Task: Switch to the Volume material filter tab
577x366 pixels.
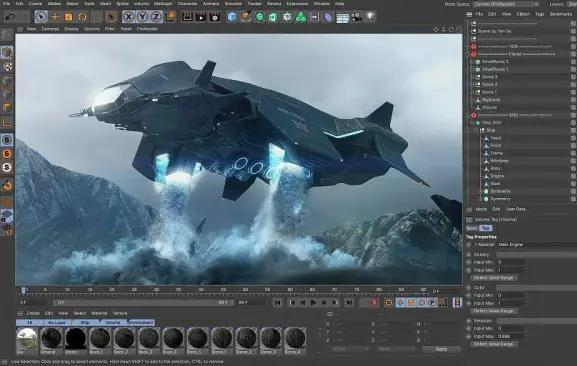Action: (113, 323)
